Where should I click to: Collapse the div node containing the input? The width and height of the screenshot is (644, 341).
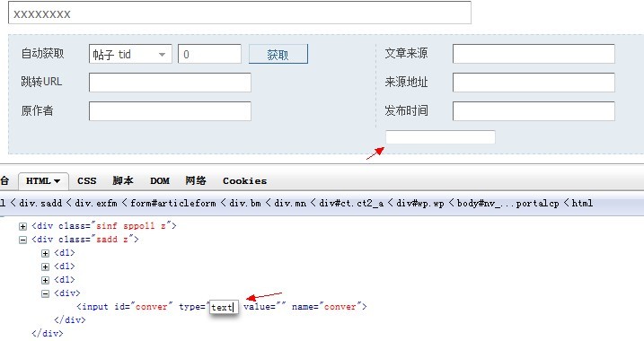(x=45, y=293)
